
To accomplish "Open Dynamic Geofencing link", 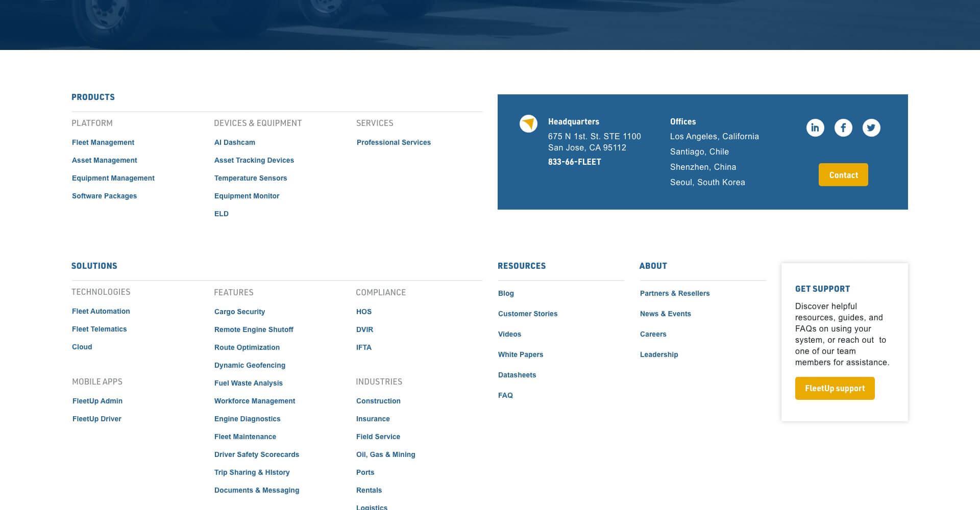I will pyautogui.click(x=250, y=365).
